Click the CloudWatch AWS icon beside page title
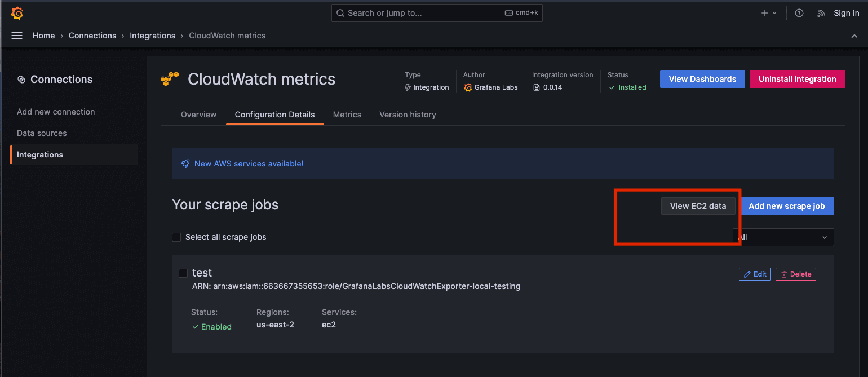Viewport: 868px width, 377px height. (x=169, y=80)
